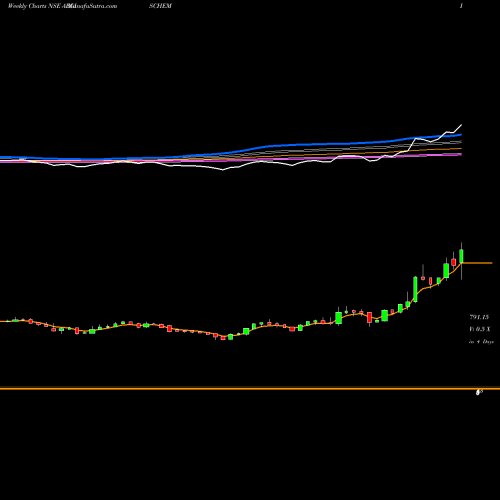The width and height of the screenshot is (500, 500).
Task: Click the 791.15 price value
Action: coord(479,317)
